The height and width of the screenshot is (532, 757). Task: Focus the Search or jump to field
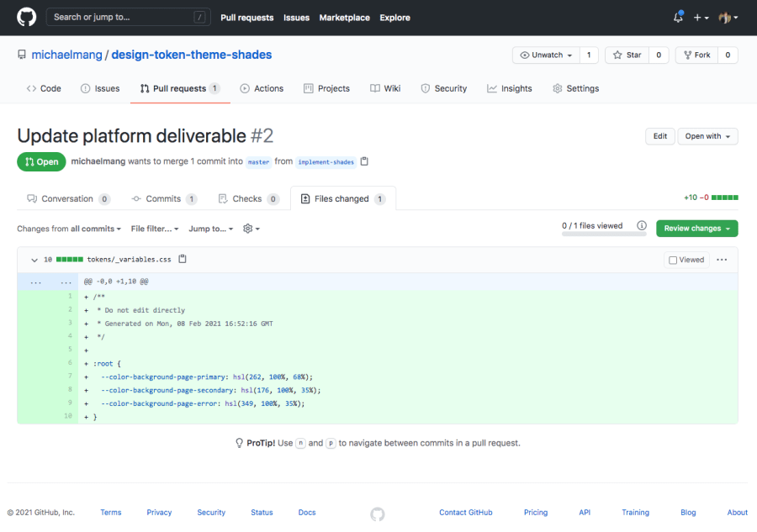coord(129,17)
